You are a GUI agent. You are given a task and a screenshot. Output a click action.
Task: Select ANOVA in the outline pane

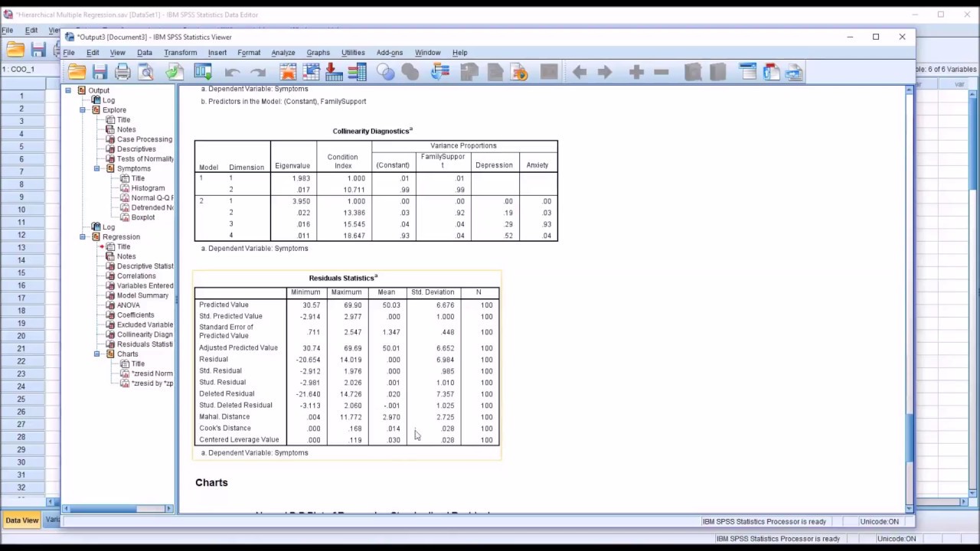[x=128, y=305]
